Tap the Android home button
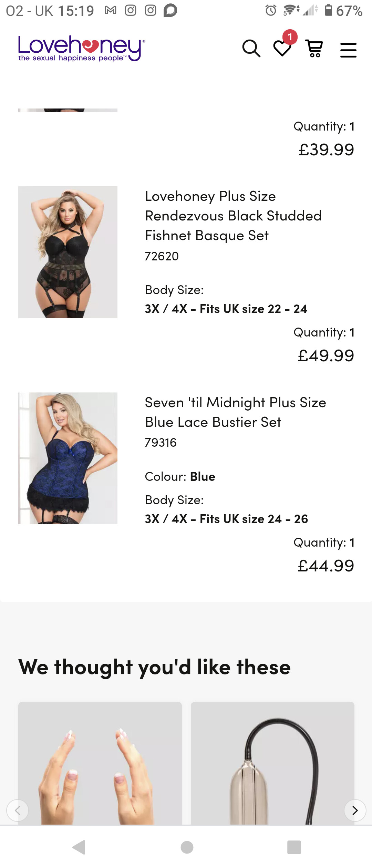Viewport: 372px width, 868px height. (187, 847)
